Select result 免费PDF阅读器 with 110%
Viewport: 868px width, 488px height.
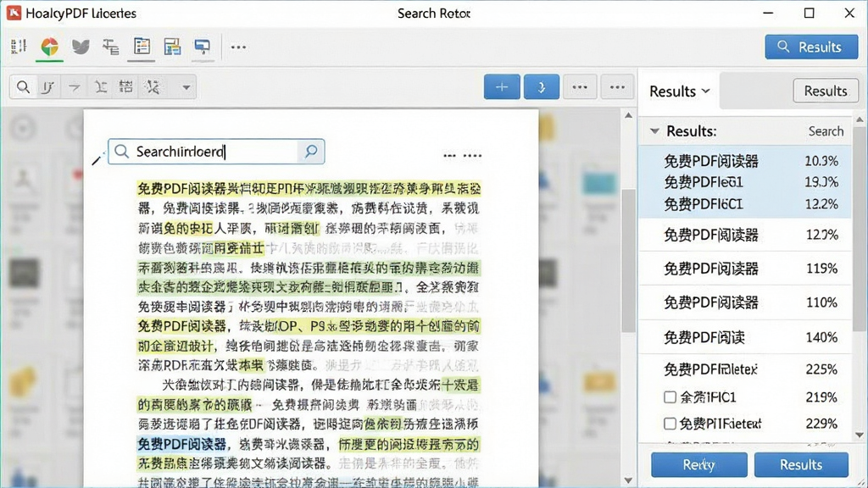(745, 302)
